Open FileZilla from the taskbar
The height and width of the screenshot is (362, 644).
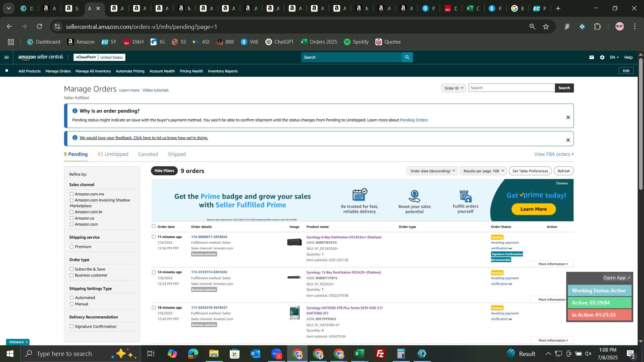click(380, 354)
